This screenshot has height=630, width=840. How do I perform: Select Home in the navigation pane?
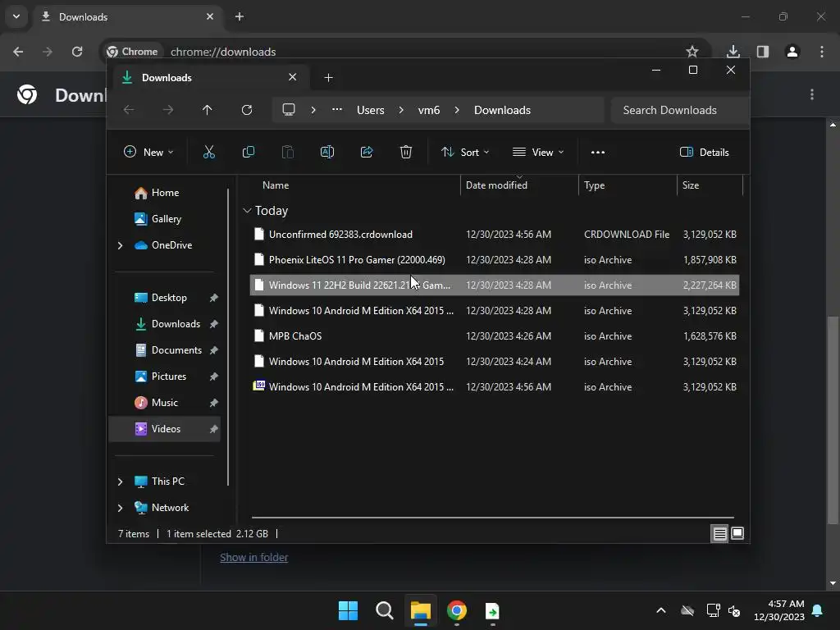(x=164, y=192)
